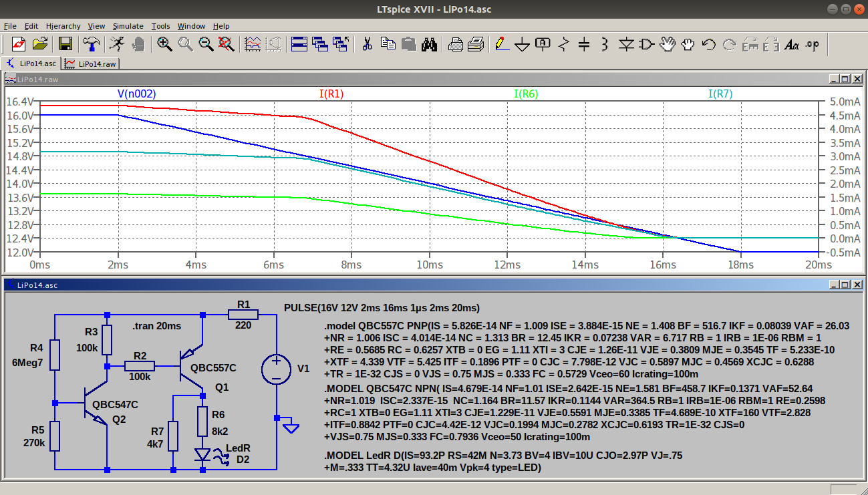Open the File menu
Viewport: 868px width, 495px height.
click(10, 26)
